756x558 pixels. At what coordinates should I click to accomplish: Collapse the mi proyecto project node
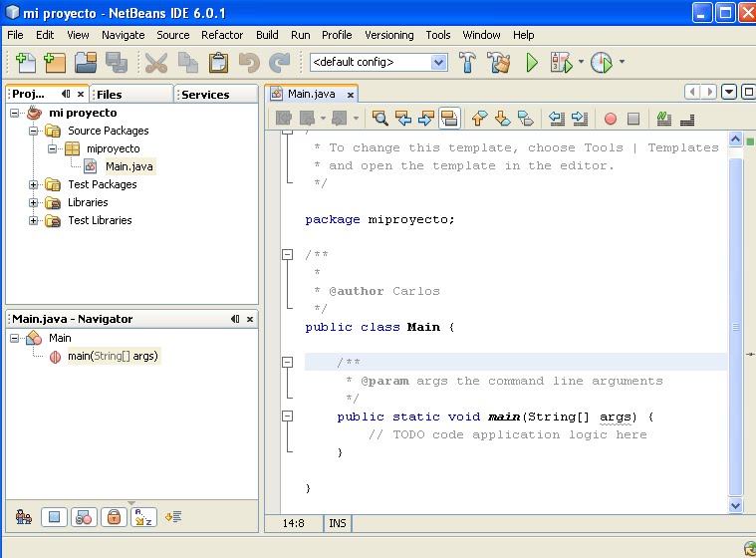[15, 113]
